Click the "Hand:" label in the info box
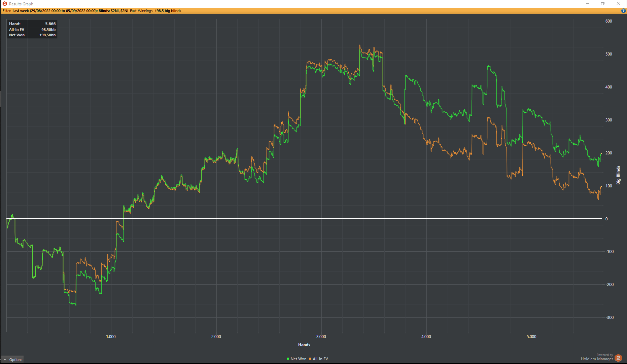Screen dimensions: 627x364 [15, 24]
